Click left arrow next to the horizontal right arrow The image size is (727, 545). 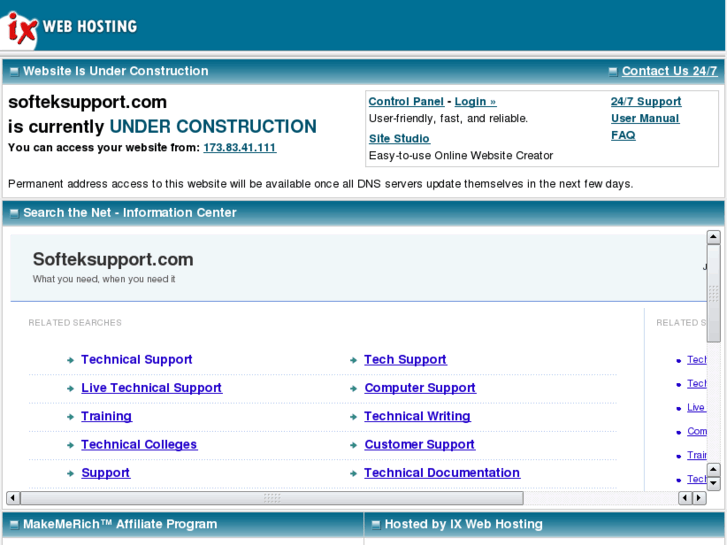(x=685, y=498)
